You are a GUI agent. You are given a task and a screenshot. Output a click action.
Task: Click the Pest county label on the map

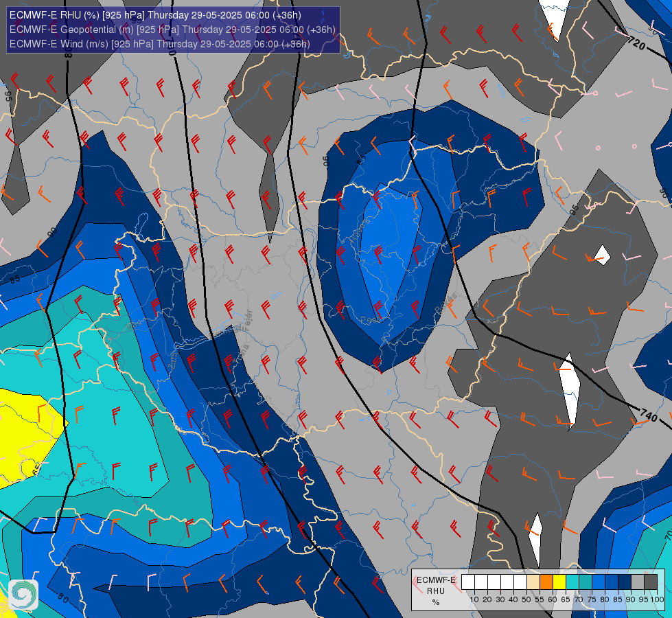[370, 319]
